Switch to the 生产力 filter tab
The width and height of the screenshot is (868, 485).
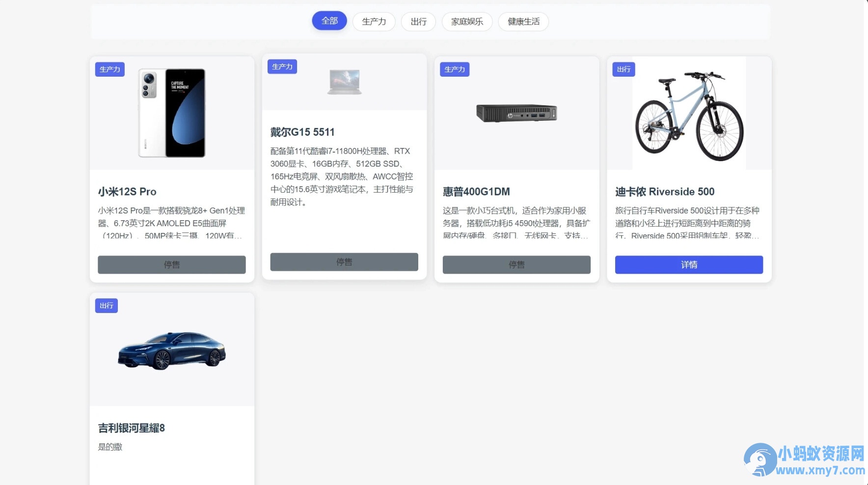pyautogui.click(x=374, y=22)
